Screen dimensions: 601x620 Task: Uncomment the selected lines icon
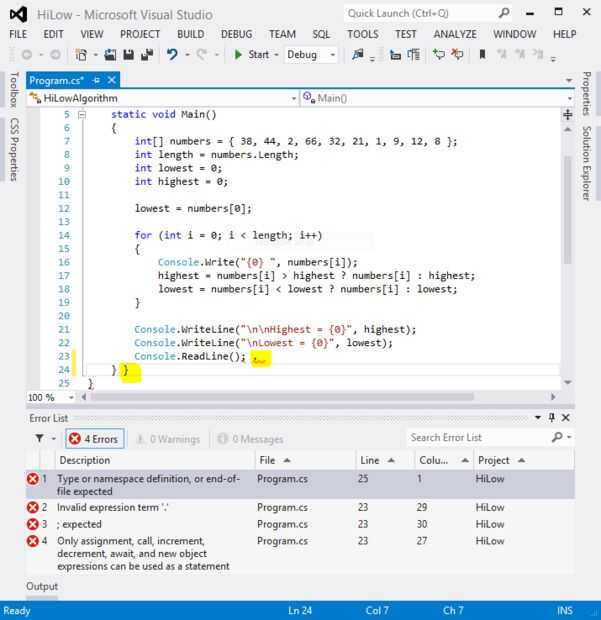[x=457, y=54]
